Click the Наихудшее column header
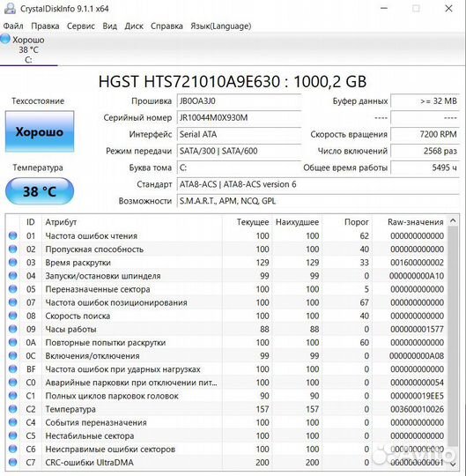 point(296,222)
